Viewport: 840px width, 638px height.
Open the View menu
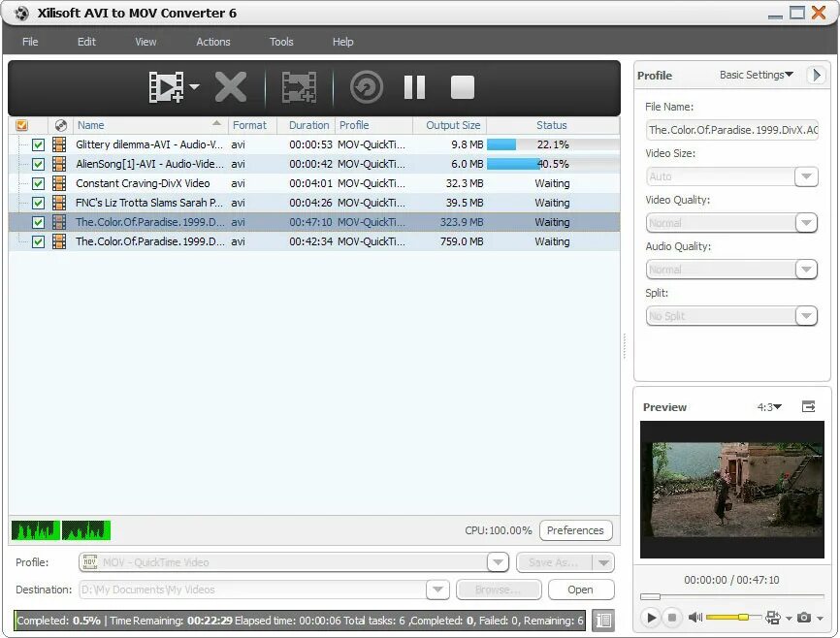coord(145,42)
